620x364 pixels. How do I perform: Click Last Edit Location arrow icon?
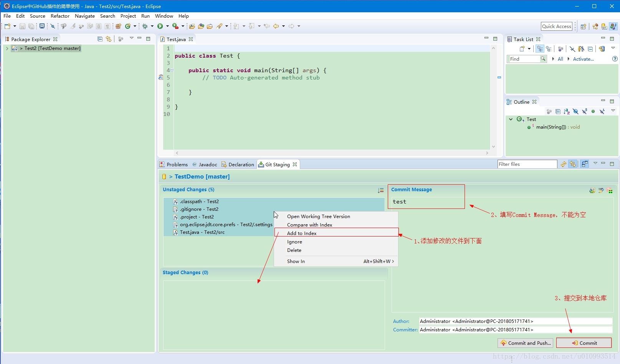tap(267, 26)
